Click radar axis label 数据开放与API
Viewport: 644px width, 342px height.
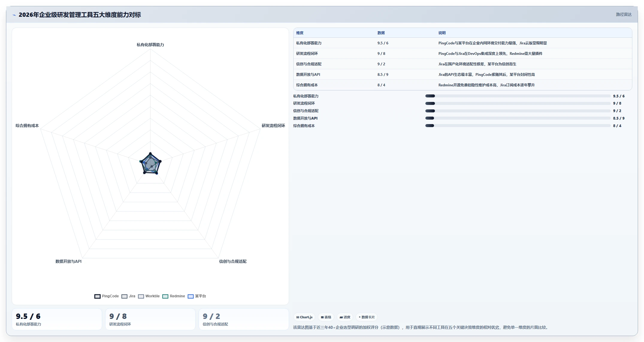pyautogui.click(x=69, y=261)
